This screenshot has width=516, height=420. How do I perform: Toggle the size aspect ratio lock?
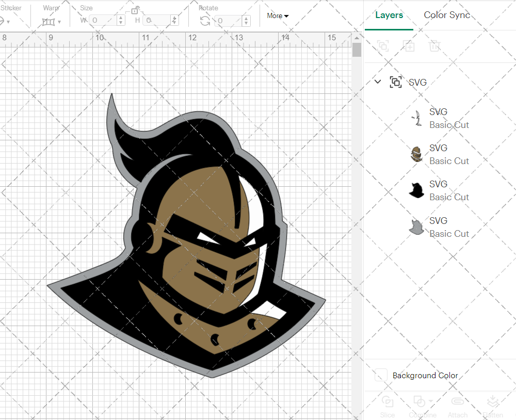click(x=135, y=10)
